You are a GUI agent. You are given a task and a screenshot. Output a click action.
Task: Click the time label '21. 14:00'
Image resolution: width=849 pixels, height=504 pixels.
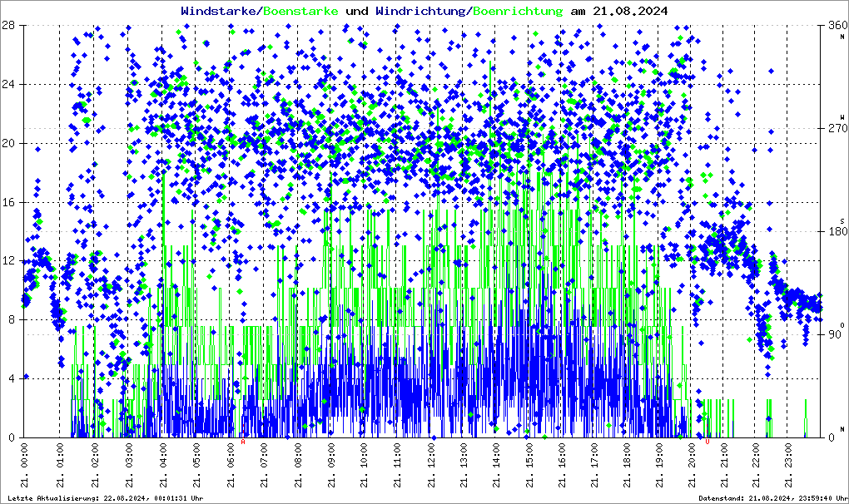pyautogui.click(x=496, y=465)
